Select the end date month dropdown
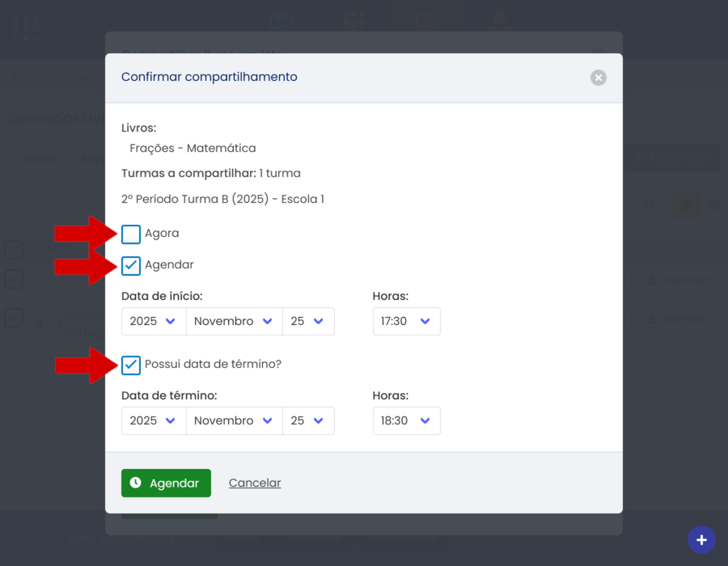 point(234,420)
